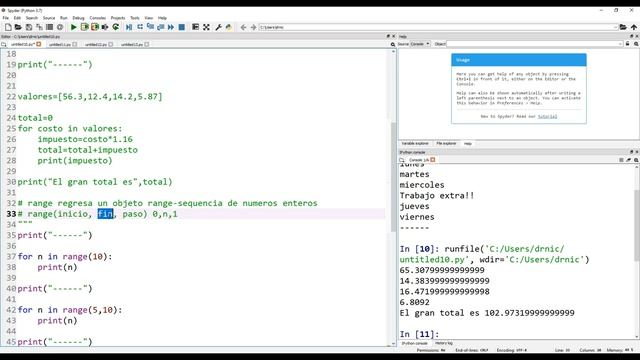640x360 pixels.
Task: Click the editor search magnifier icon
Action: [x=393, y=44]
